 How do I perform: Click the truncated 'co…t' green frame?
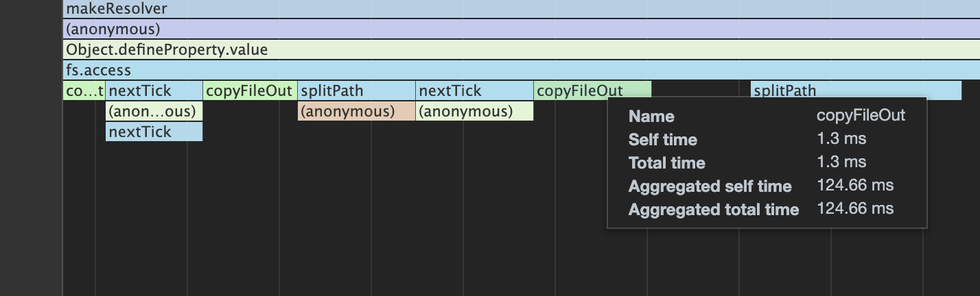[84, 91]
